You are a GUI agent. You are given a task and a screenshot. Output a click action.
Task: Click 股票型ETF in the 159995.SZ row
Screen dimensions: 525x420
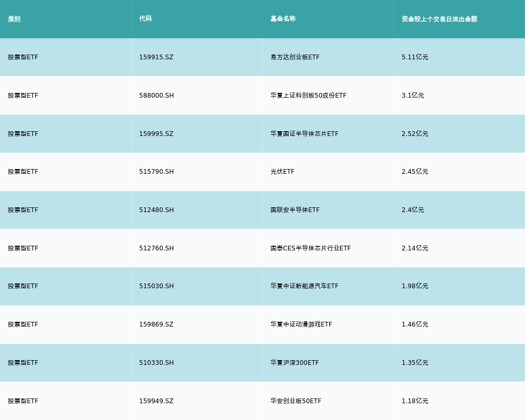(x=23, y=134)
